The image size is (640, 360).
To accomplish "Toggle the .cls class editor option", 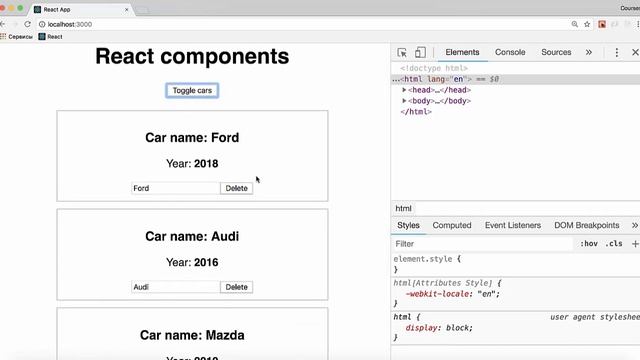I will pyautogui.click(x=614, y=244).
